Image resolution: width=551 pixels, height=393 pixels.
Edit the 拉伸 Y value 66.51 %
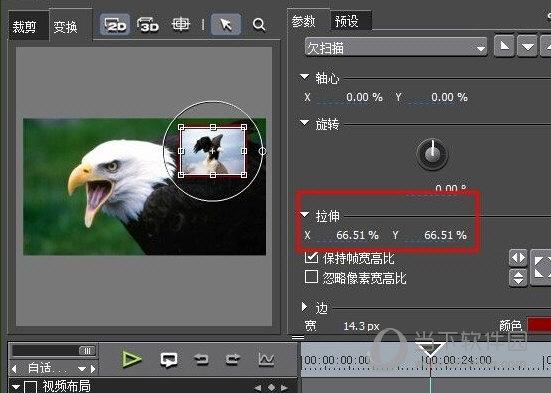click(445, 235)
